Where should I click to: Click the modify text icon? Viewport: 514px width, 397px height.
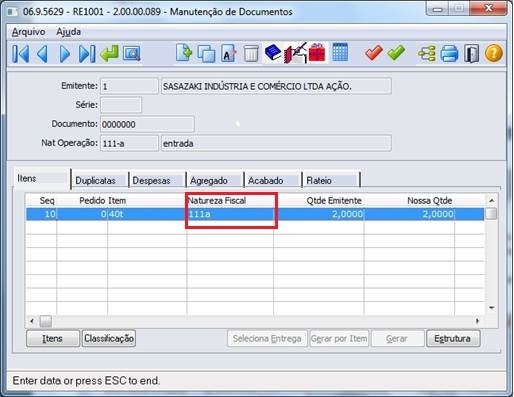tap(228, 53)
